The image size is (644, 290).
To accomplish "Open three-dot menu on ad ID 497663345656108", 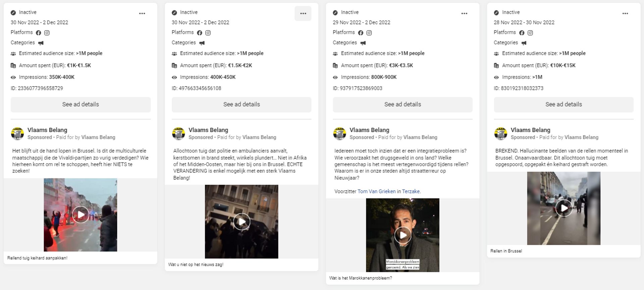I will [x=303, y=13].
